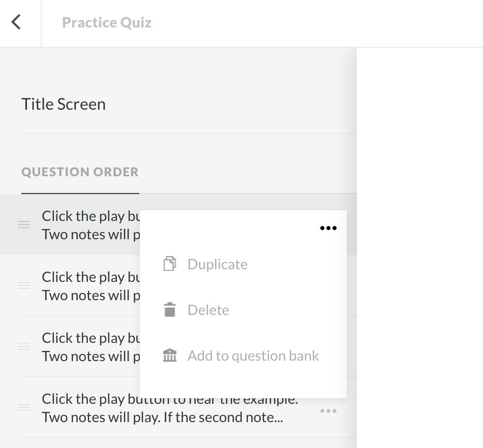The image size is (483, 448).
Task: Select Add to question bank option
Action: (253, 356)
